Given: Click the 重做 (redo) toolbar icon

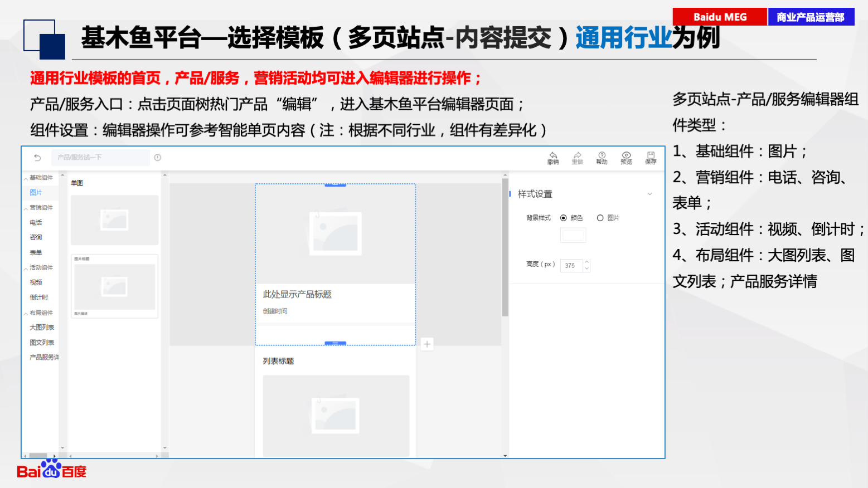Looking at the screenshot, I should pyautogui.click(x=578, y=158).
